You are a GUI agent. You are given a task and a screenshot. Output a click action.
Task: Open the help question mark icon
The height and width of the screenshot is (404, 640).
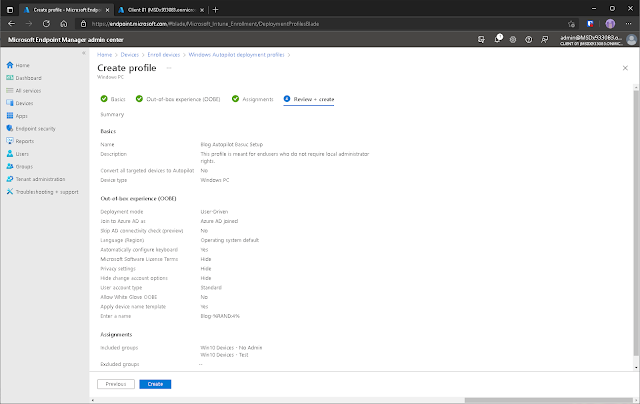click(529, 40)
